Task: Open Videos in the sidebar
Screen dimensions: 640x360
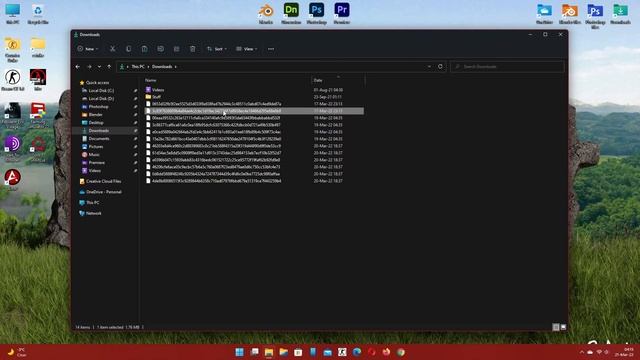Action: [x=95, y=171]
